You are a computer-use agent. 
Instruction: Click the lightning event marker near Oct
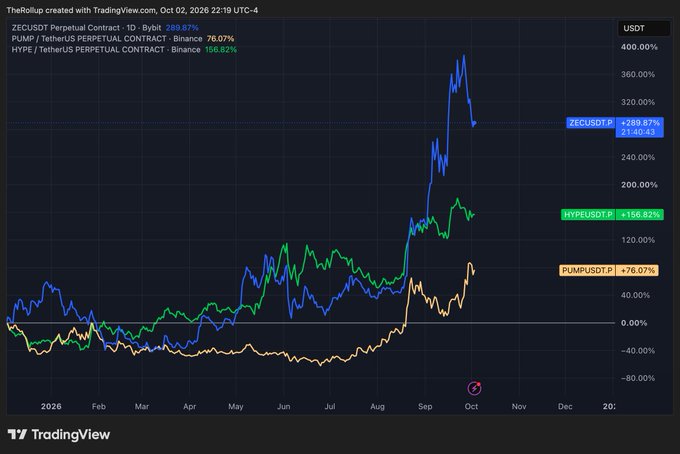474,388
